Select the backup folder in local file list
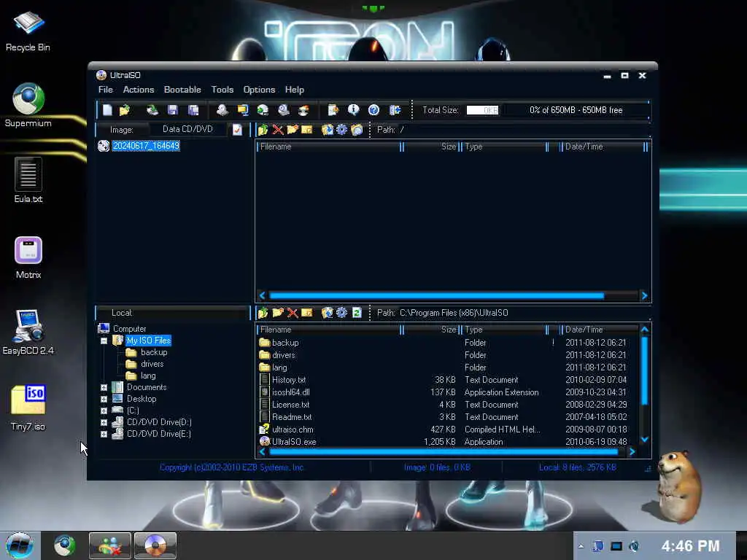747x560 pixels. (x=285, y=343)
